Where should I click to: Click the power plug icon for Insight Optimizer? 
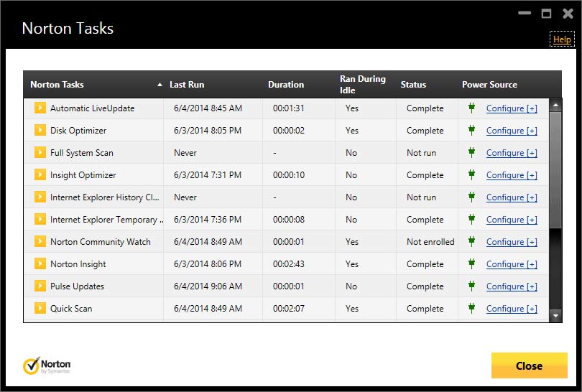click(x=471, y=174)
